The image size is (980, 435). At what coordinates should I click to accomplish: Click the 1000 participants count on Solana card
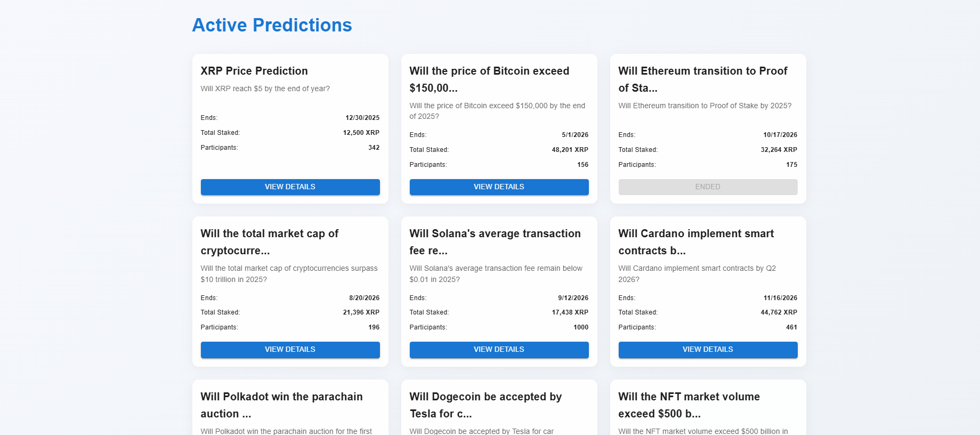581,327
